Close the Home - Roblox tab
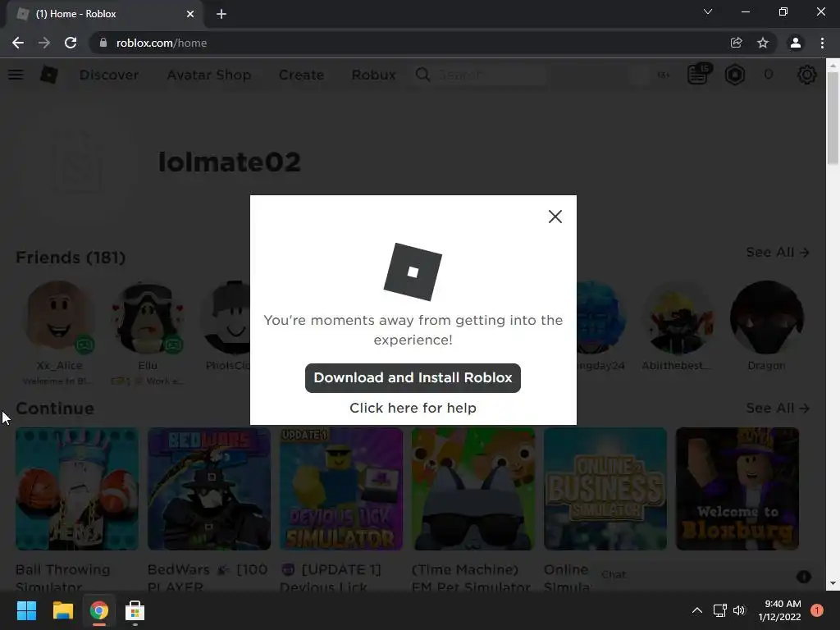 [190, 14]
